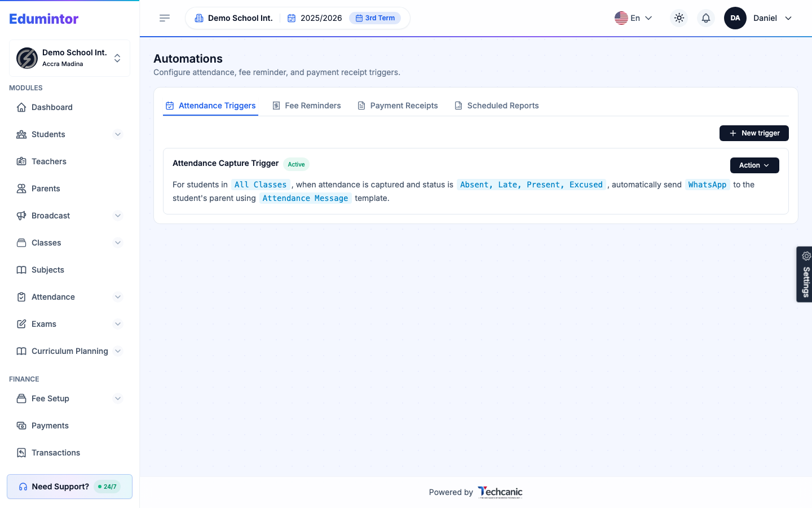This screenshot has height=508, width=812.
Task: Click the Curriculum Planning book icon
Action: [21, 351]
